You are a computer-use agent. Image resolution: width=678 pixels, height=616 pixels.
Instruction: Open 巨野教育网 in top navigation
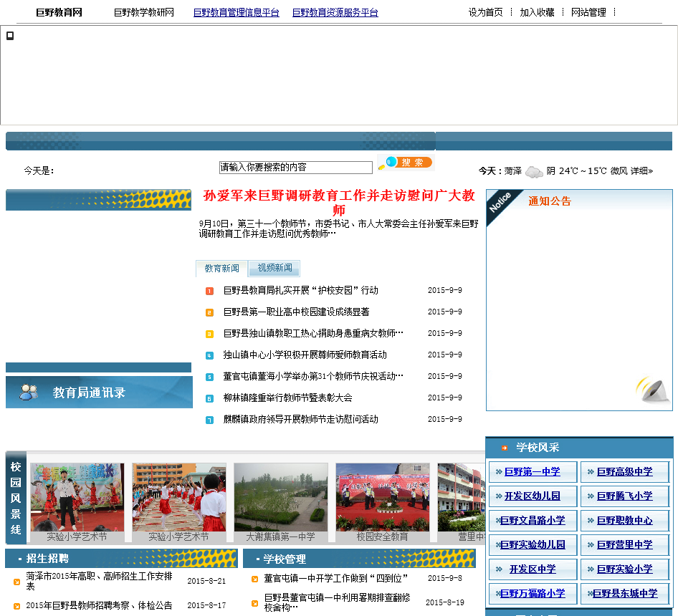tap(59, 12)
